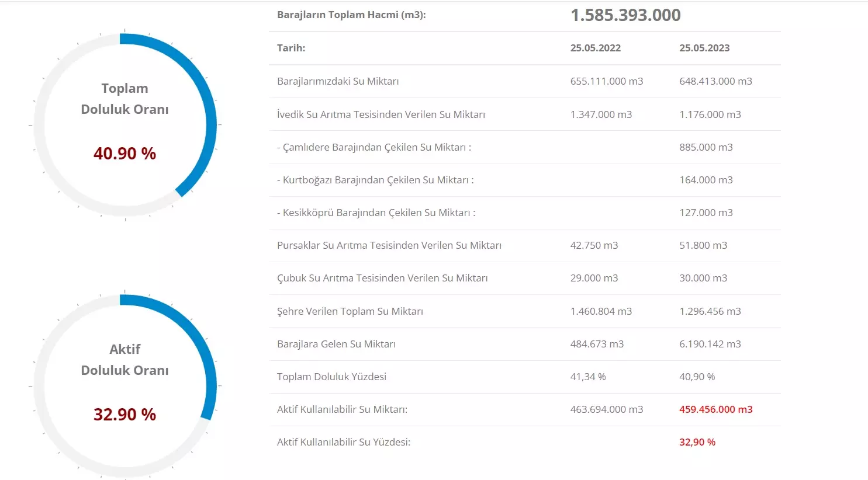Click the Toplam Doluluk Oranı circular gauge

click(125, 124)
